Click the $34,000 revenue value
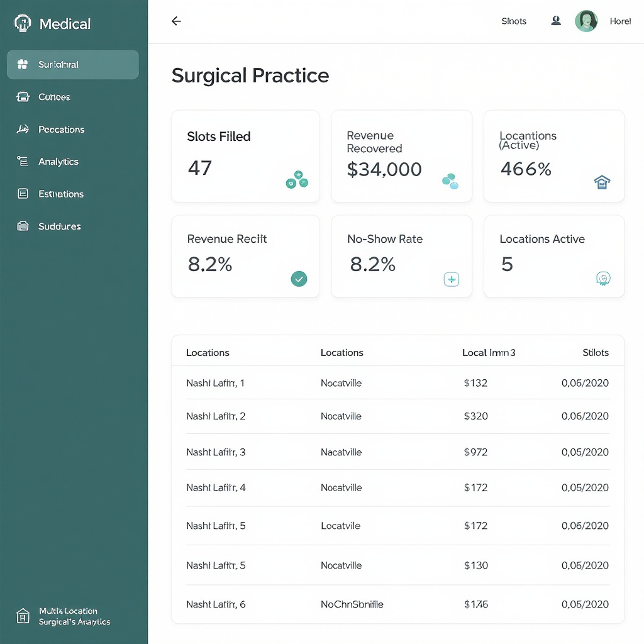Viewport: 644px width, 644px height. [384, 170]
